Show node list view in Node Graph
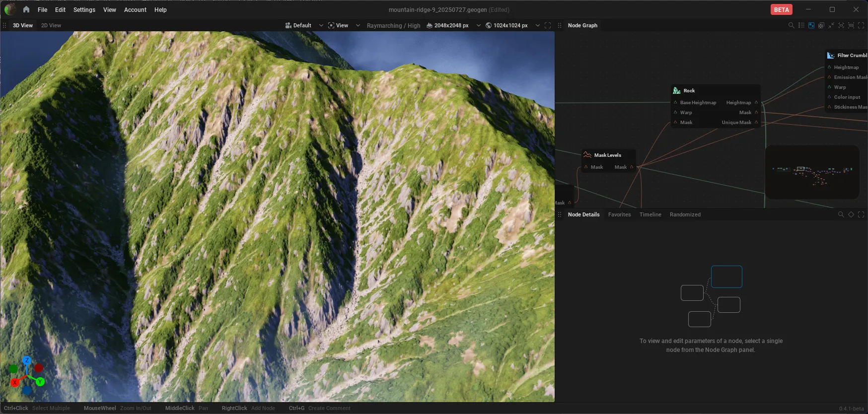The height and width of the screenshot is (414, 868). click(x=801, y=25)
